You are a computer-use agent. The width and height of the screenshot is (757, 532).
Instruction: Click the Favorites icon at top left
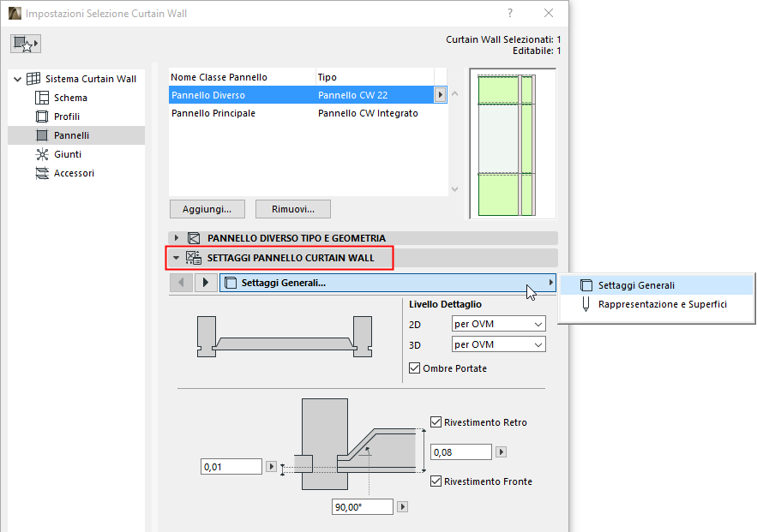(26, 41)
